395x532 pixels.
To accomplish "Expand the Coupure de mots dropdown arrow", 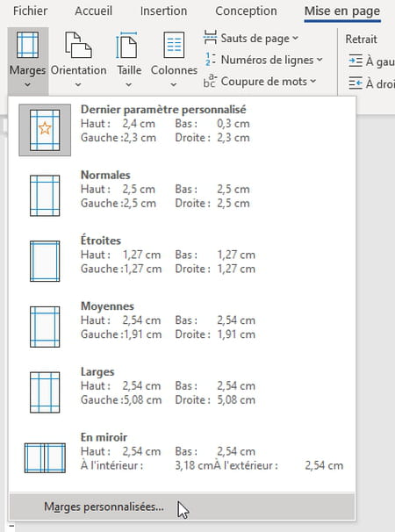I will [x=312, y=82].
